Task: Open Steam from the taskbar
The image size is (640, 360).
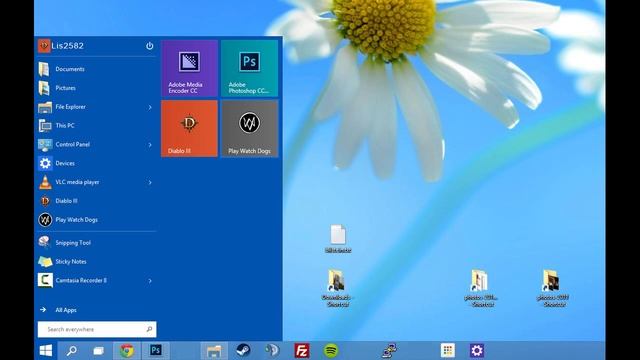Action: (x=244, y=351)
